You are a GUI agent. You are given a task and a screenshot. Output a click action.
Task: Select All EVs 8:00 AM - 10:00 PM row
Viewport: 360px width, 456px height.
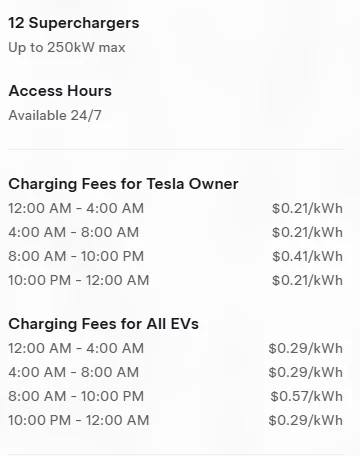pos(176,396)
